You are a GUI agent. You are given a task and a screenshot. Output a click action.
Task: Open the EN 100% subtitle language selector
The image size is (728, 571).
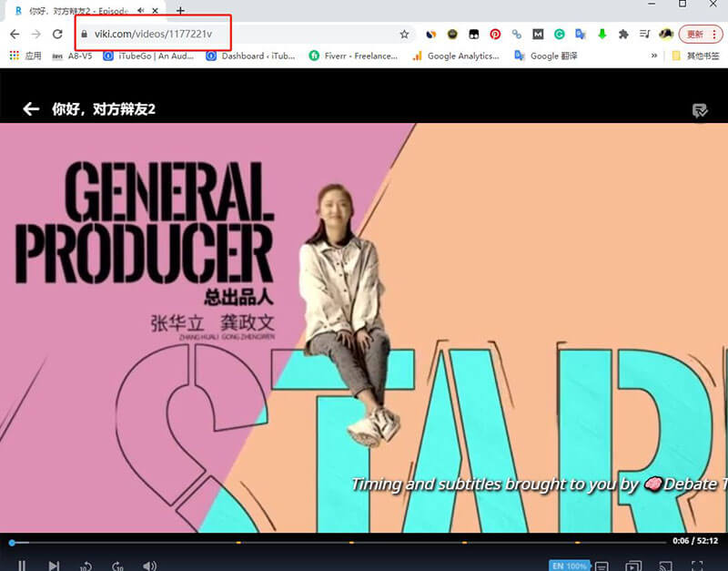569,566
